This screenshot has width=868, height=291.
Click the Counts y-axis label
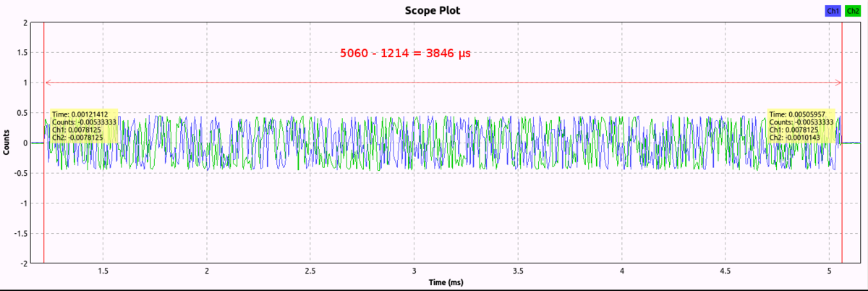pyautogui.click(x=7, y=143)
